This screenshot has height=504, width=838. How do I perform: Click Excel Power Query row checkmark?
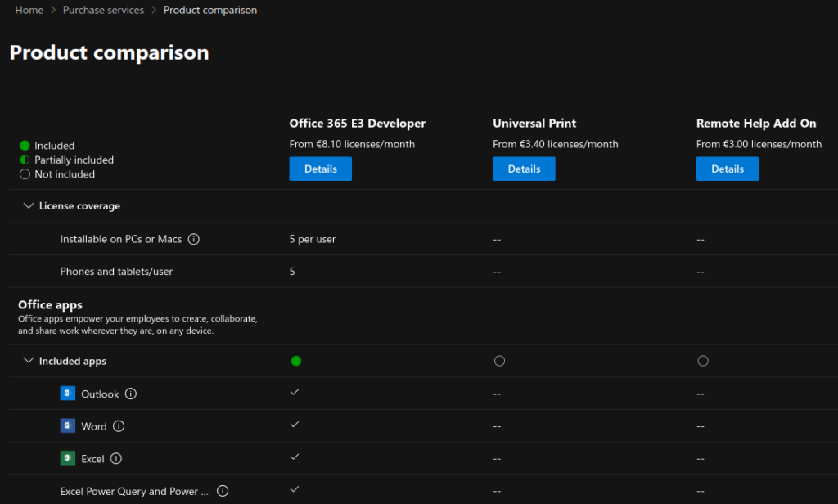(x=295, y=489)
